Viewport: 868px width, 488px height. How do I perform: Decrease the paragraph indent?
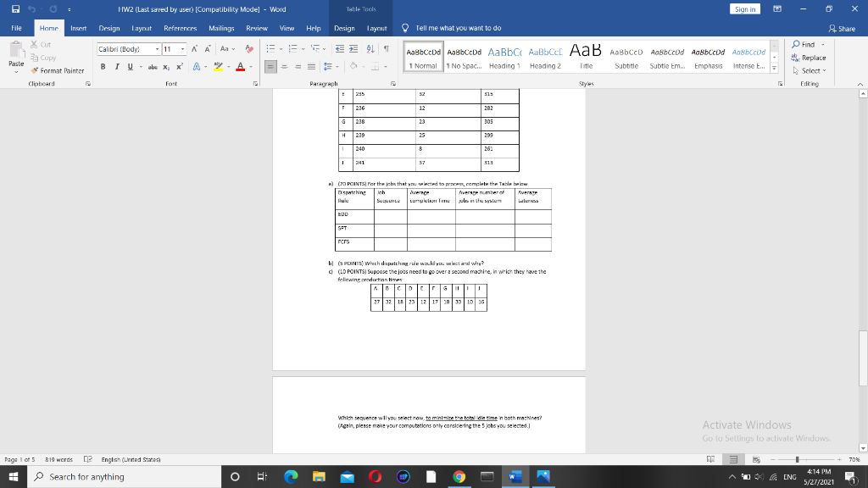pos(340,48)
